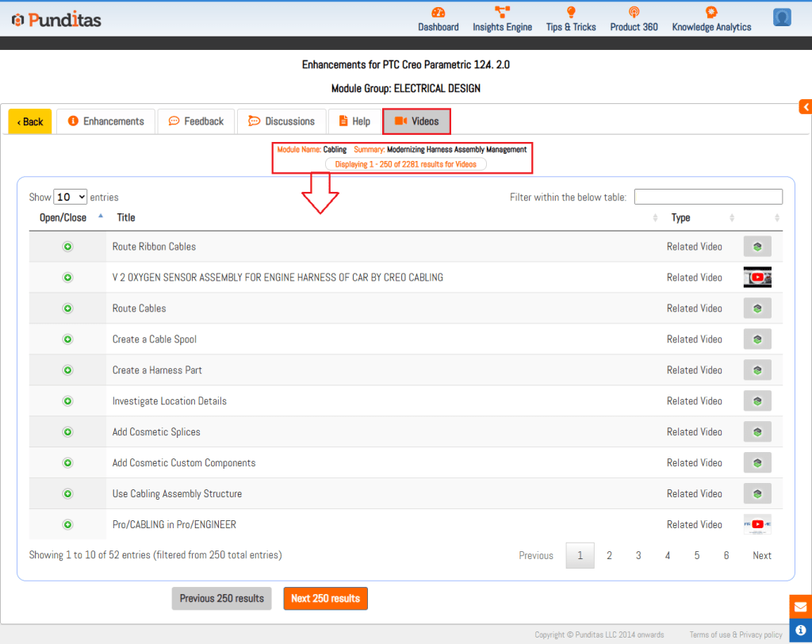The width and height of the screenshot is (812, 644).
Task: Sort the table by Title column
Action: pos(127,217)
